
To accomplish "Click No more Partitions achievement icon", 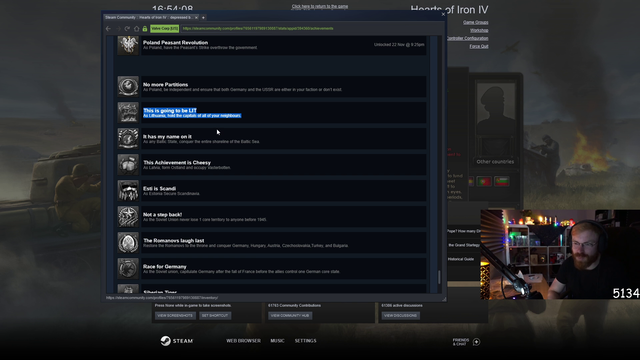I will (128, 86).
